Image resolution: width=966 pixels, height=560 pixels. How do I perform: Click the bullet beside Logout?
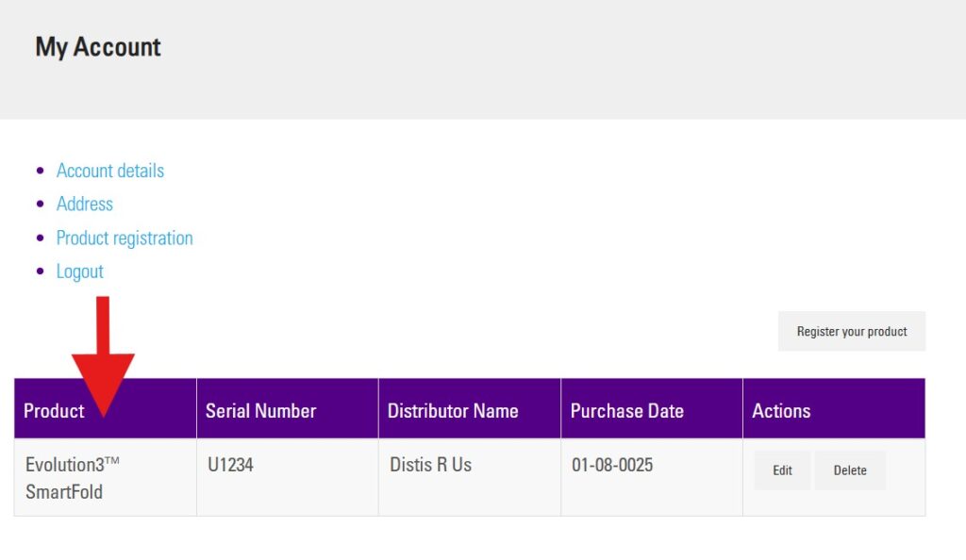tap(40, 272)
